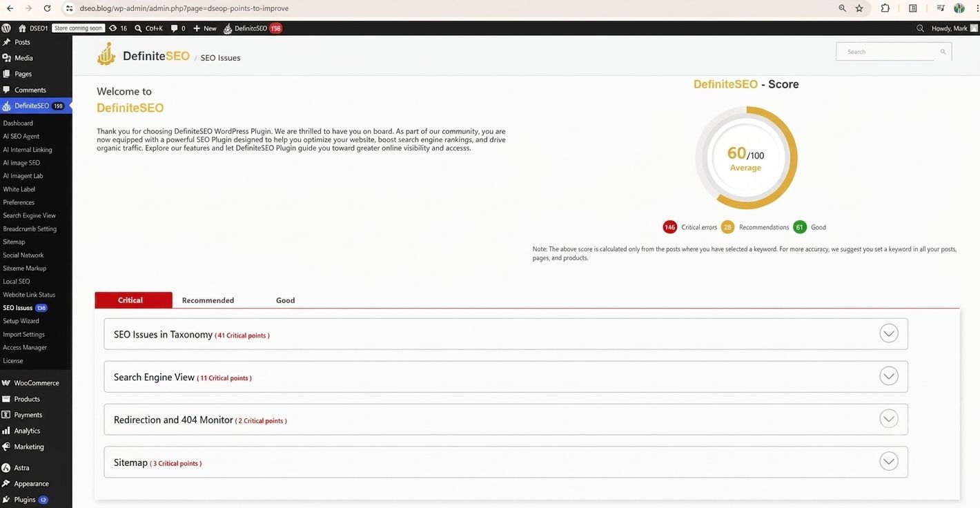Image resolution: width=980 pixels, height=508 pixels.
Task: Click the browser forward arrow
Action: [x=28, y=8]
